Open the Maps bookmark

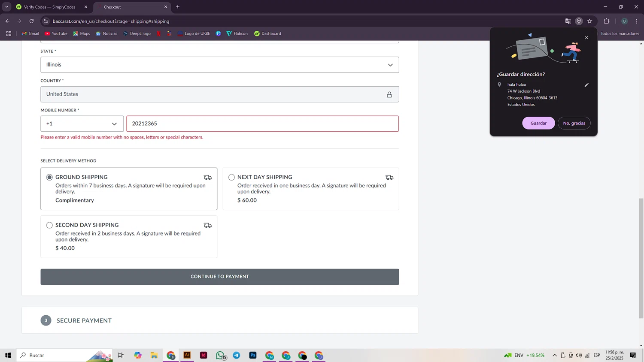[82, 33]
